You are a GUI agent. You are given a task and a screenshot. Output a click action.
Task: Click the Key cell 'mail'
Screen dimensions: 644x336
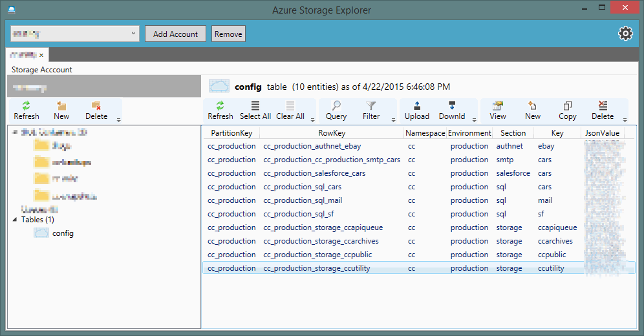(545, 200)
